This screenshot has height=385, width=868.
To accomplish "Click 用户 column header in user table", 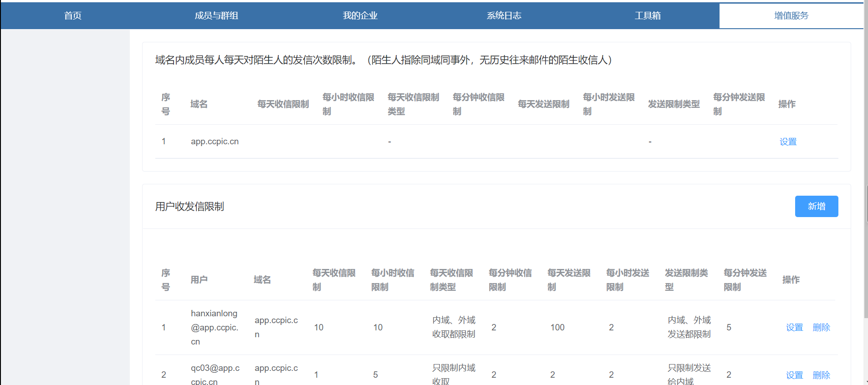I will pyautogui.click(x=199, y=280).
